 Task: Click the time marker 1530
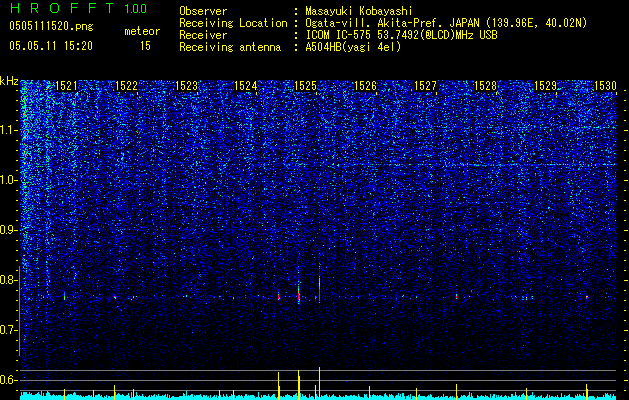(x=605, y=86)
